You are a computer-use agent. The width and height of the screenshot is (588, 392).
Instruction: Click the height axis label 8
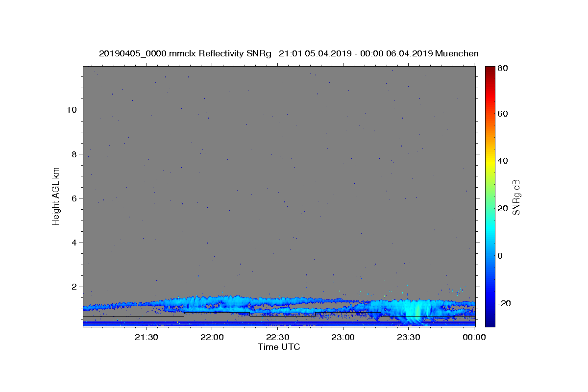73,154
